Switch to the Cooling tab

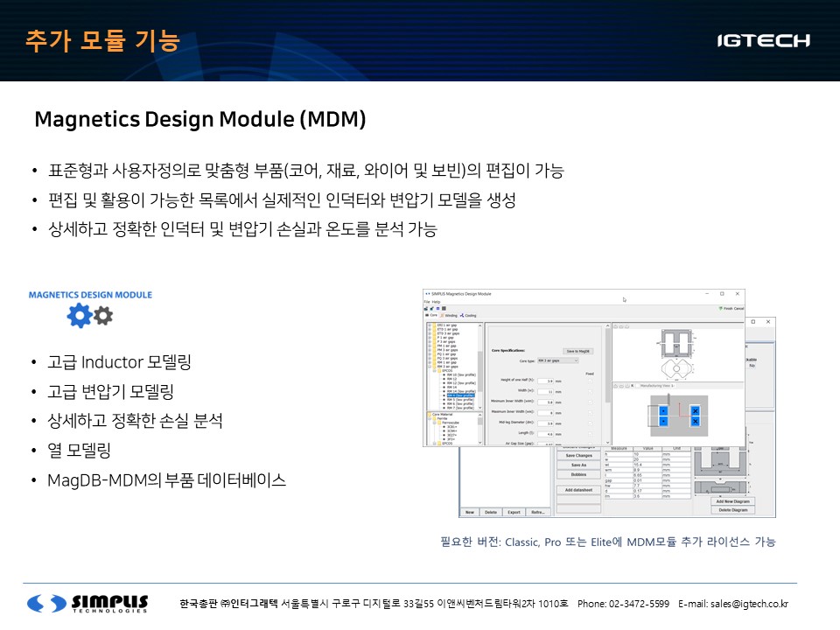click(x=468, y=316)
